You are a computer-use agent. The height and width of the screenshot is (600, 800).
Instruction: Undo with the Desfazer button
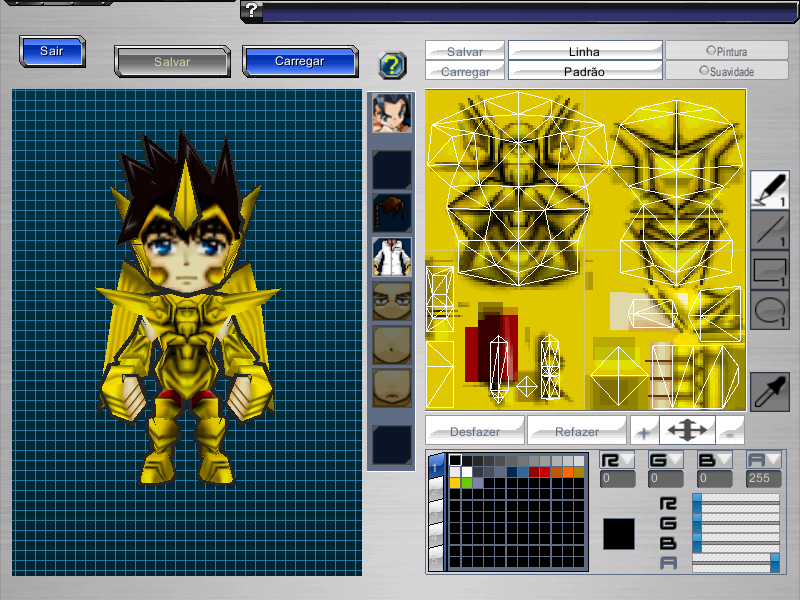pyautogui.click(x=474, y=431)
